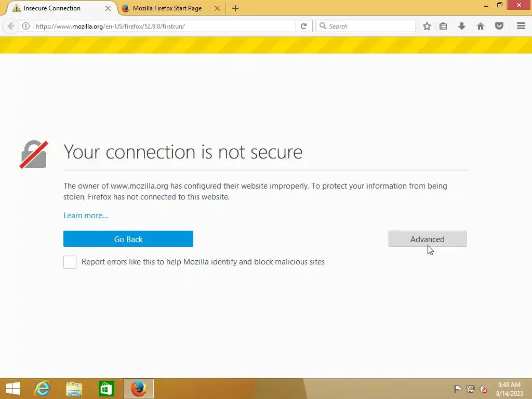Go to the Firefox home page icon

tap(481, 26)
